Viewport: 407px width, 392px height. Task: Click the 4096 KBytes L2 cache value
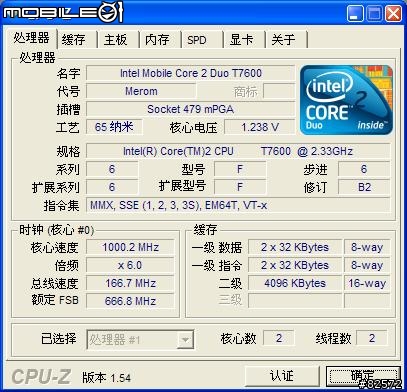pyautogui.click(x=295, y=283)
